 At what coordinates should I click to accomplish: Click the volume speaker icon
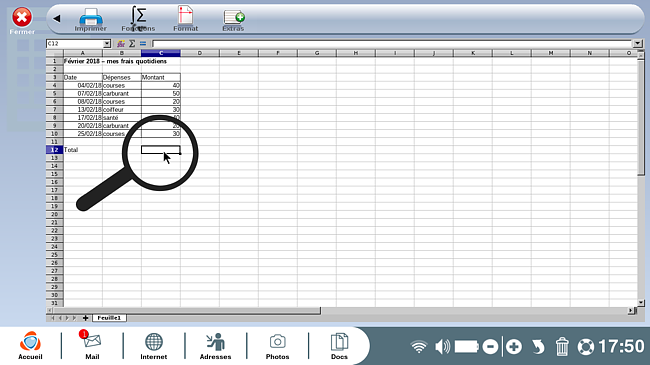tap(442, 346)
